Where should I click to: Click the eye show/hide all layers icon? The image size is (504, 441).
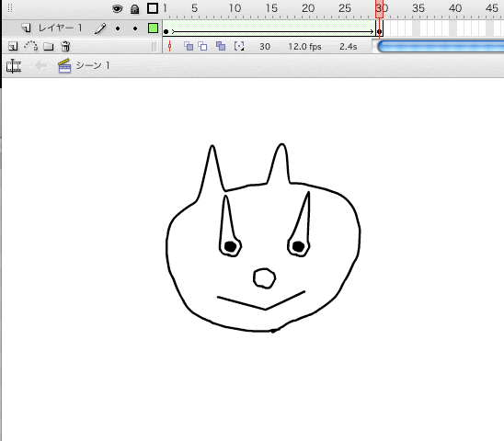click(x=118, y=8)
